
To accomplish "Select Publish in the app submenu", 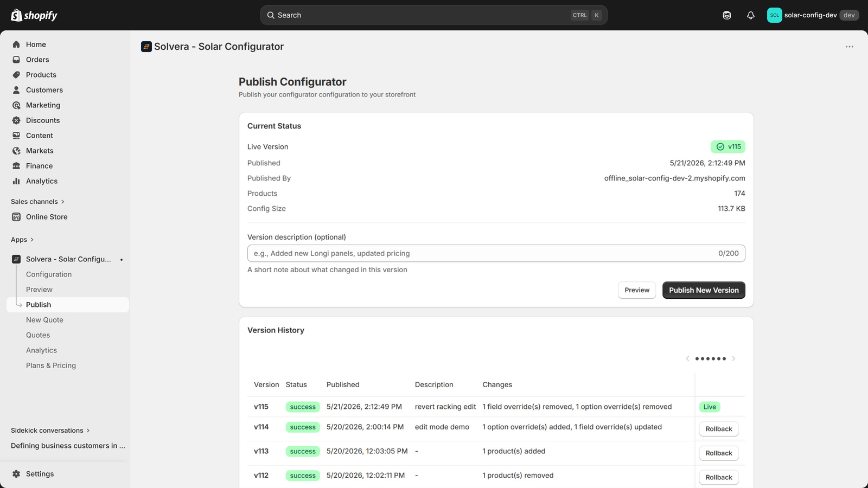I will coord(68,305).
